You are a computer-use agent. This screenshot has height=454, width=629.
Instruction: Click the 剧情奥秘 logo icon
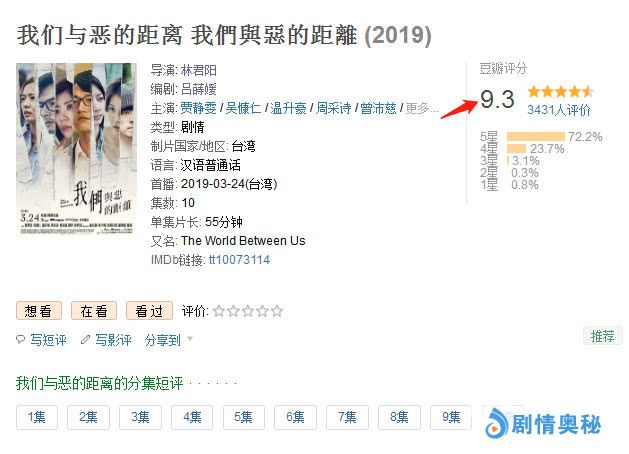496,424
